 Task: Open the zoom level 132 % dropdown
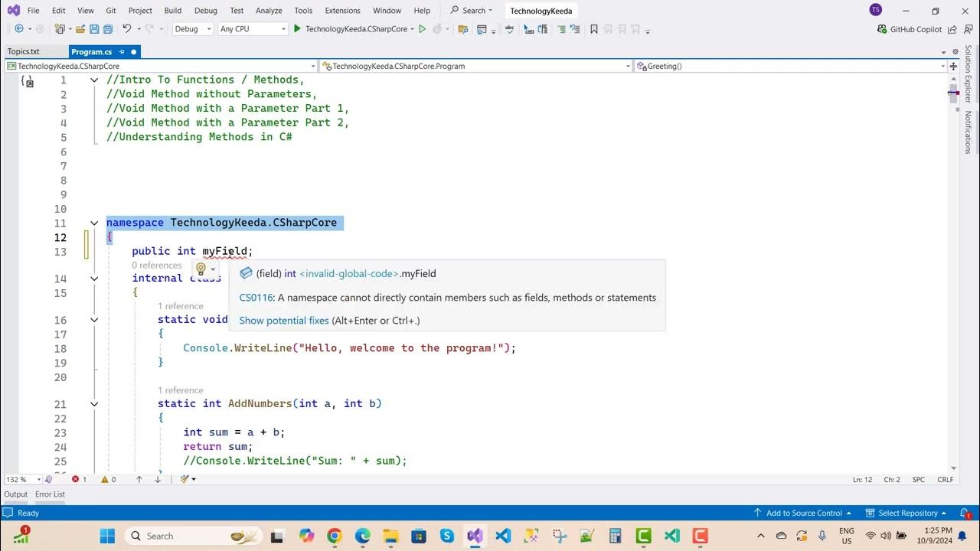click(x=24, y=479)
